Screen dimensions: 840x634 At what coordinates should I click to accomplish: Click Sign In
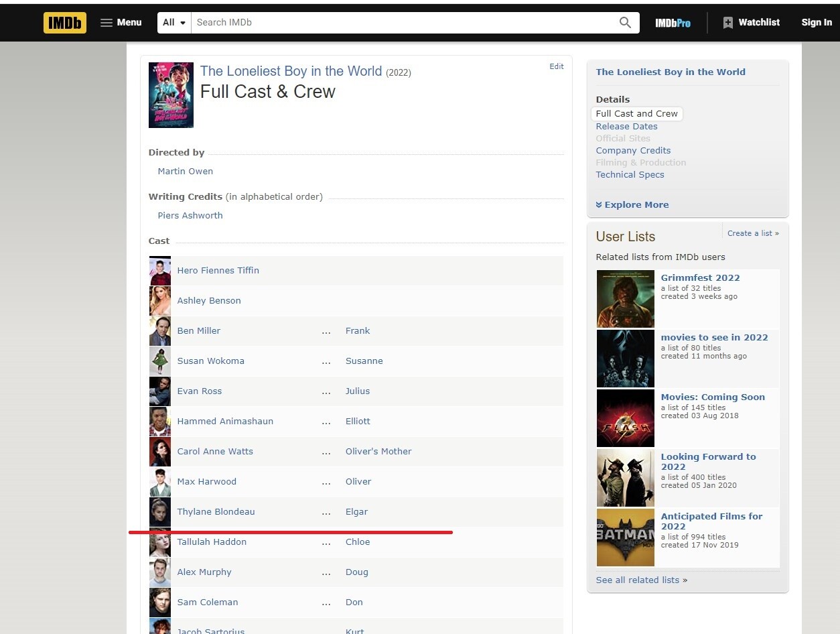coord(817,22)
